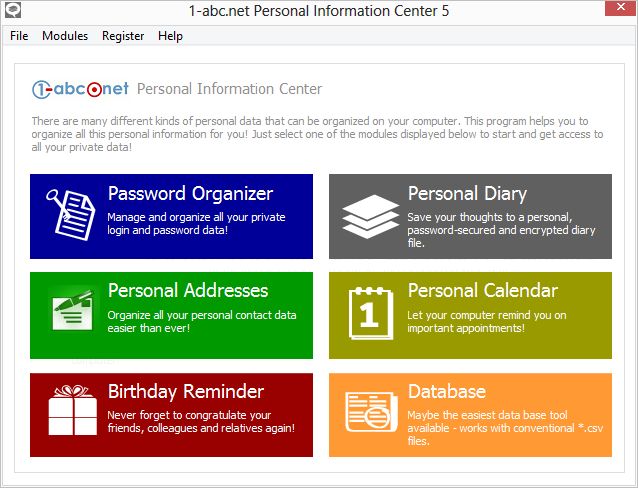Screen dimensions: 638x488
Task: Click the Password Organizer document-and-pen icon
Action: [x=70, y=213]
